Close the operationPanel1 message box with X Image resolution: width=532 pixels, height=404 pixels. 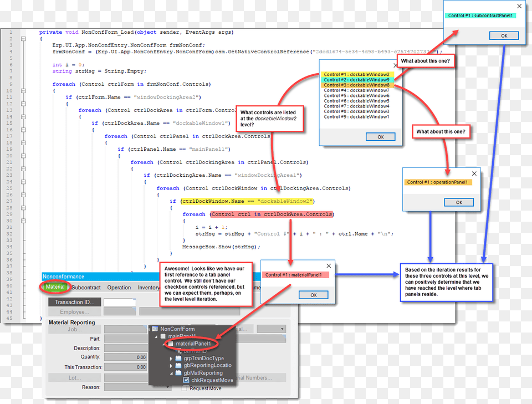tap(474, 173)
